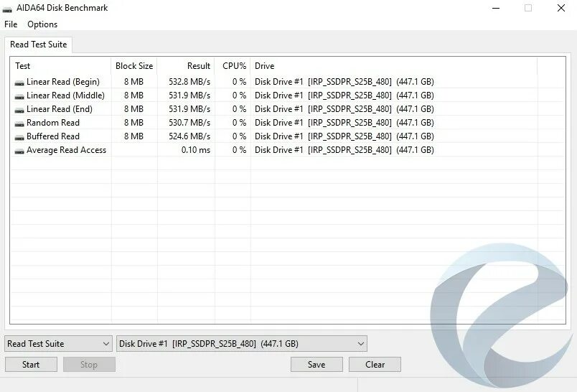Sort by the CPU% column header
This screenshot has height=392, width=577.
(x=233, y=66)
